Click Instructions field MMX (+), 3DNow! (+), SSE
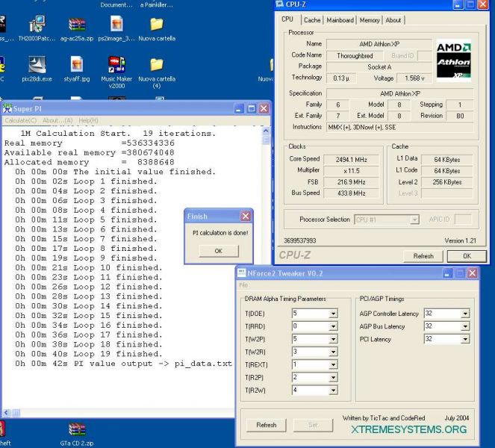 (x=399, y=127)
